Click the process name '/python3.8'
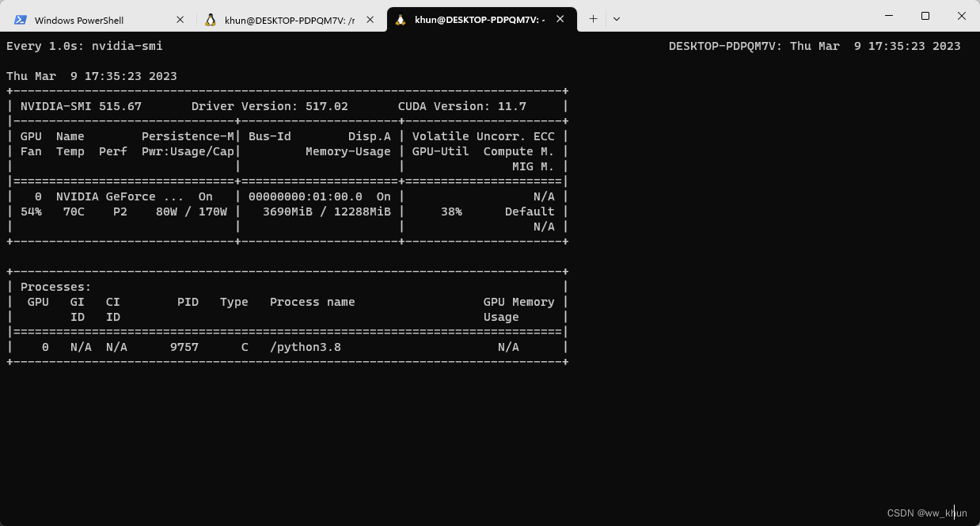Screen dimensions: 980x526 pos(306,347)
